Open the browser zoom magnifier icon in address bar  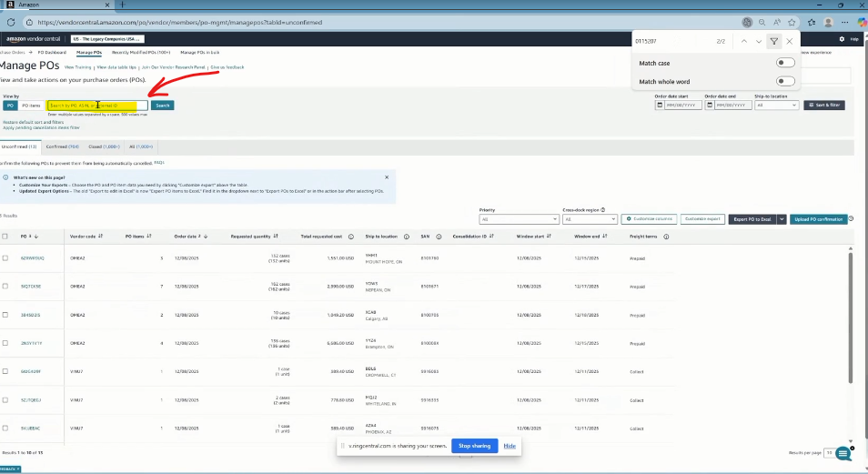762,22
